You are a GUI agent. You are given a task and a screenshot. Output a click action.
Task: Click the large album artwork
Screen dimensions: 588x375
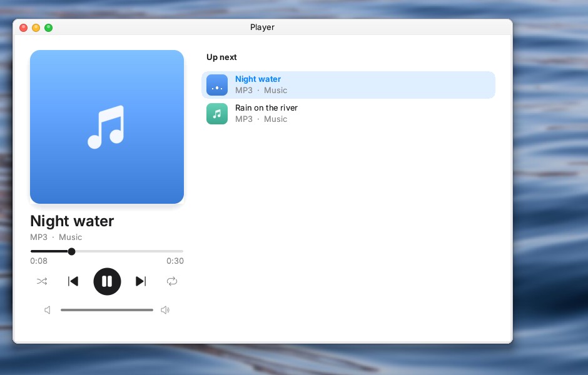pyautogui.click(x=107, y=127)
